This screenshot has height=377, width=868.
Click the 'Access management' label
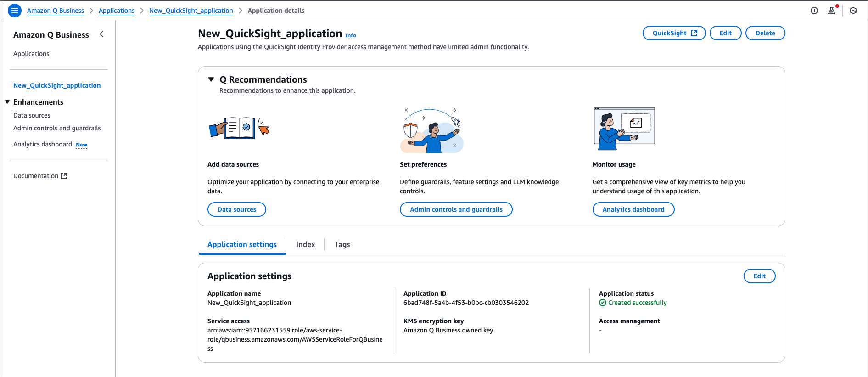click(x=629, y=321)
